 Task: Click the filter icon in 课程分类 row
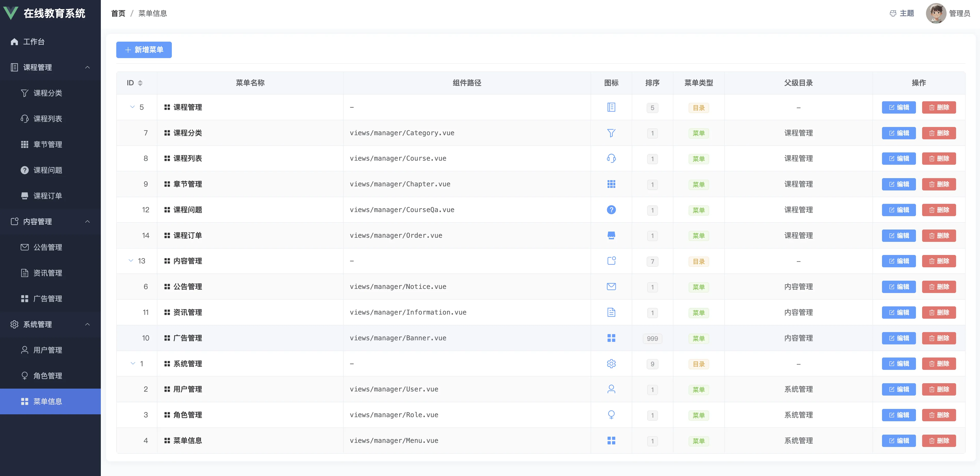coord(611,133)
